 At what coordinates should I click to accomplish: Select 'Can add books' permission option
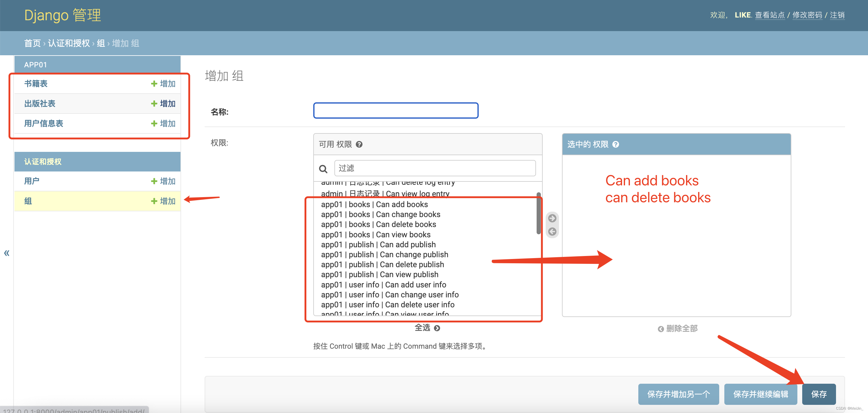[x=374, y=204]
